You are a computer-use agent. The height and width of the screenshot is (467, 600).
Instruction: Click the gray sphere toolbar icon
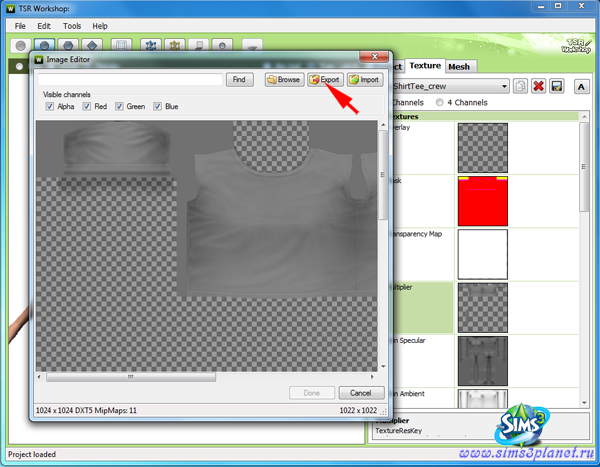pyautogui.click(x=21, y=46)
